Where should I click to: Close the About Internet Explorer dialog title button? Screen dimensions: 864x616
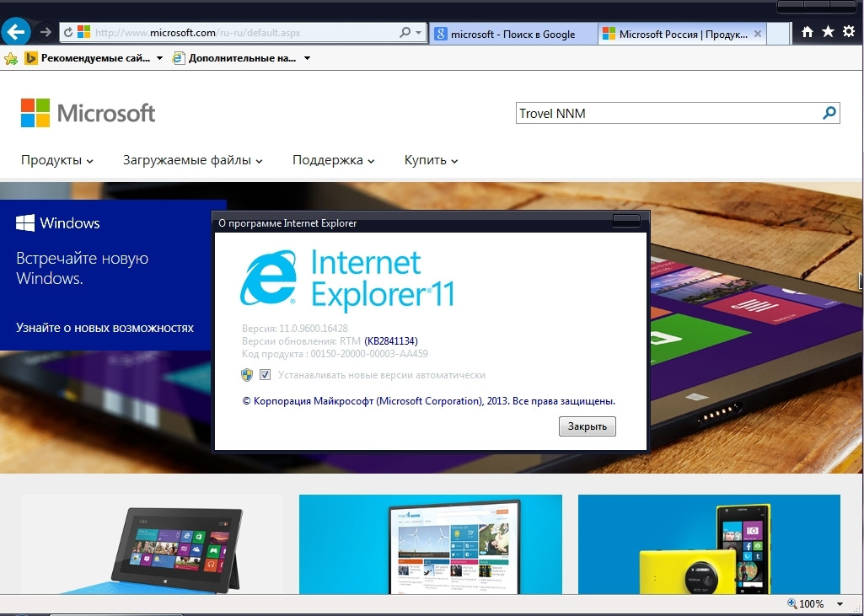click(626, 221)
